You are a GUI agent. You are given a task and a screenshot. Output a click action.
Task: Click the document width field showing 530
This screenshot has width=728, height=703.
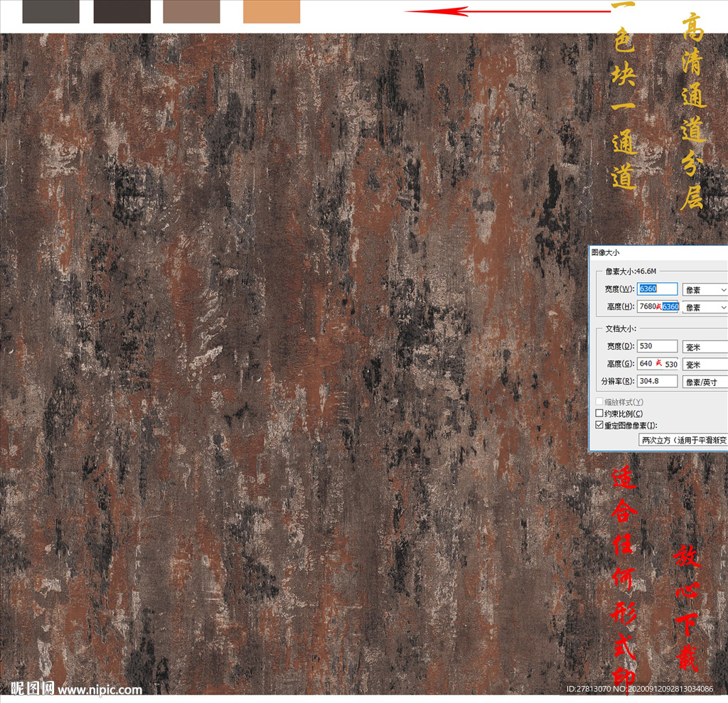[x=657, y=346]
